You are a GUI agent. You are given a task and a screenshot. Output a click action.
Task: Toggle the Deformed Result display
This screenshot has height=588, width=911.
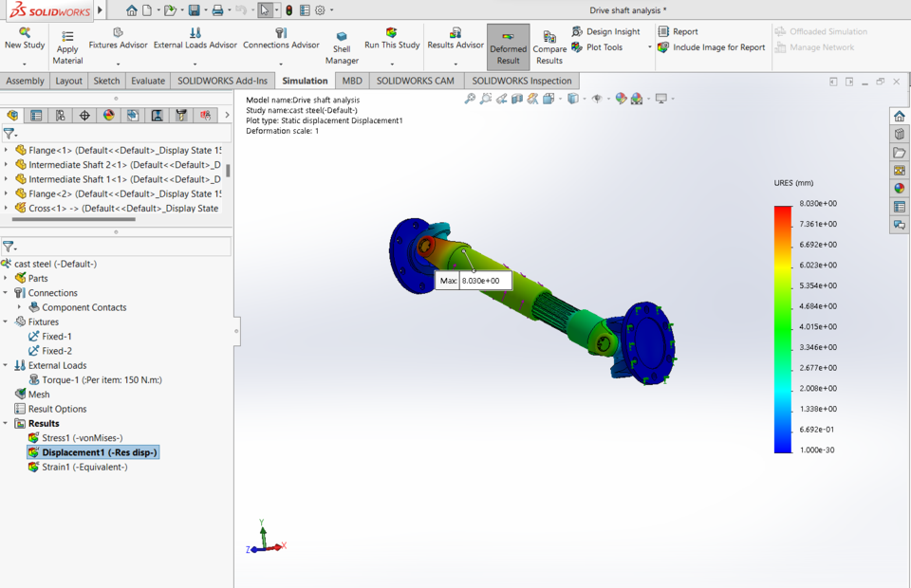coord(509,43)
